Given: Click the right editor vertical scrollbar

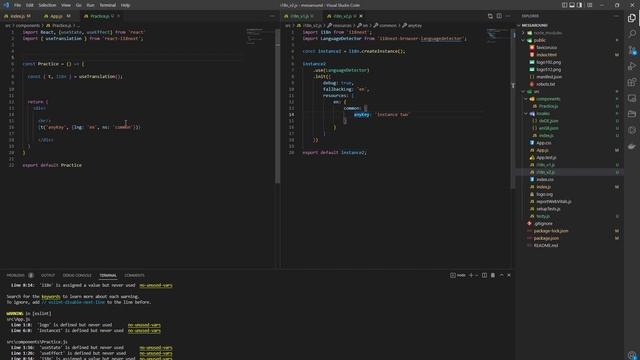Looking at the screenshot, I should (513, 109).
